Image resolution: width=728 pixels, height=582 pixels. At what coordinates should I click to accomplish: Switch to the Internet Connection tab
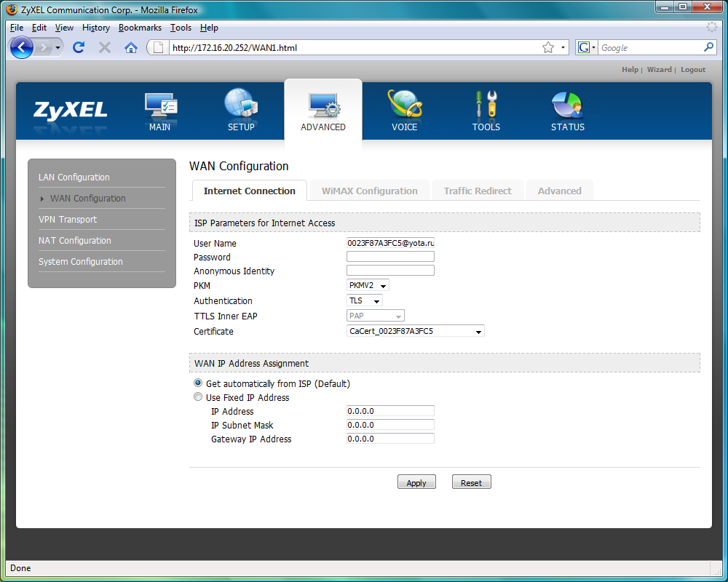249,191
